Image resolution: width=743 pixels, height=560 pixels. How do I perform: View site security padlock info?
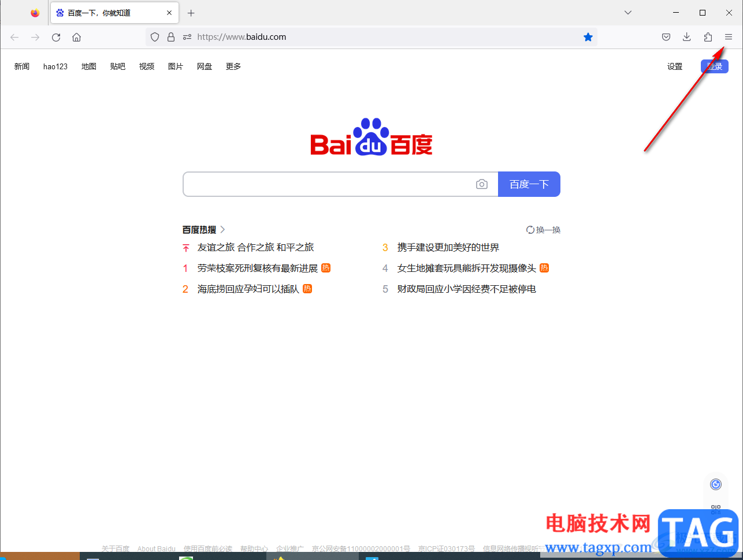171,37
